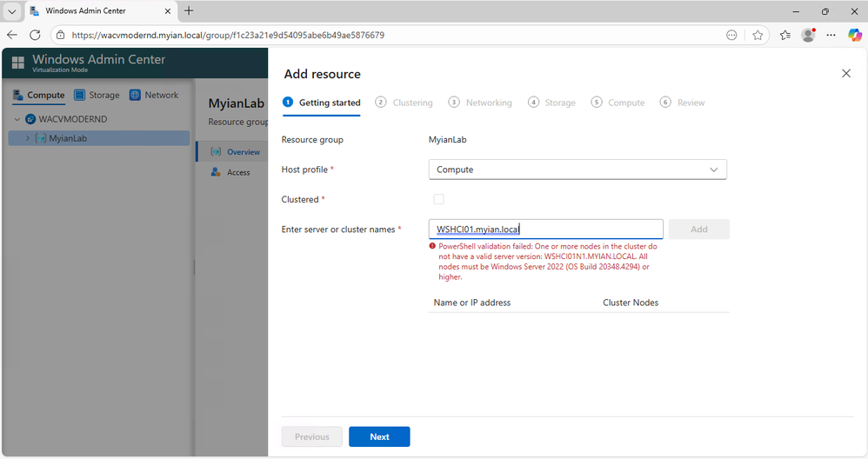The width and height of the screenshot is (868, 459).
Task: Click the site lock info icon
Action: point(61,35)
